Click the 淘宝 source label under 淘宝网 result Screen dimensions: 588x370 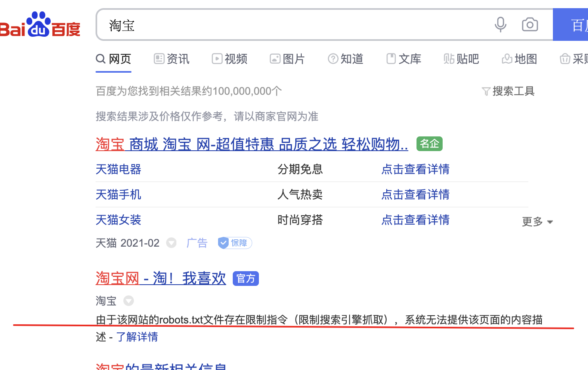[x=106, y=301]
